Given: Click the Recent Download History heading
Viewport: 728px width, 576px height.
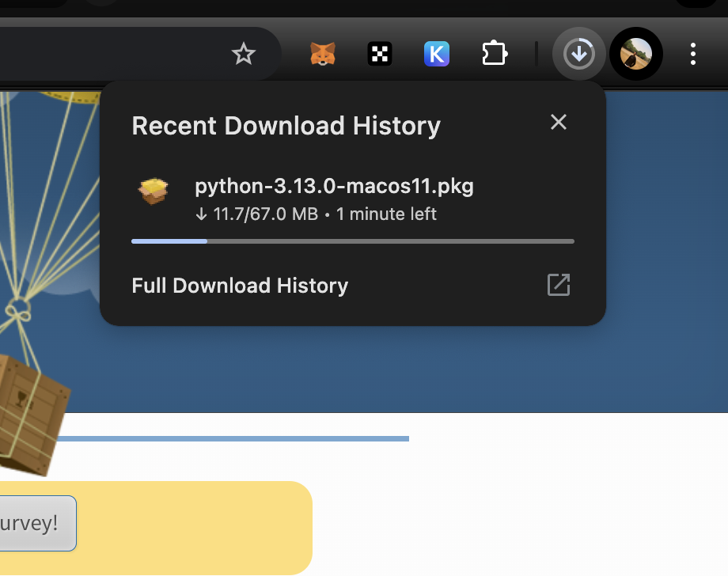Looking at the screenshot, I should [286, 126].
